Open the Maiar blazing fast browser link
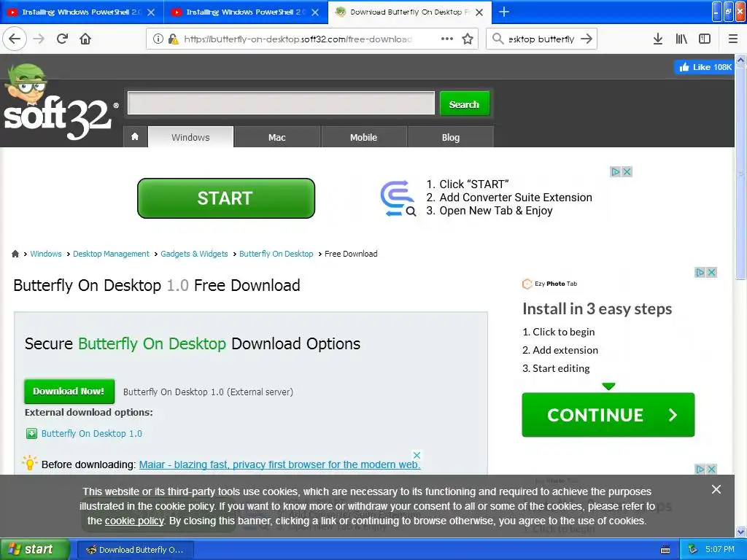The image size is (747, 560). point(279,464)
